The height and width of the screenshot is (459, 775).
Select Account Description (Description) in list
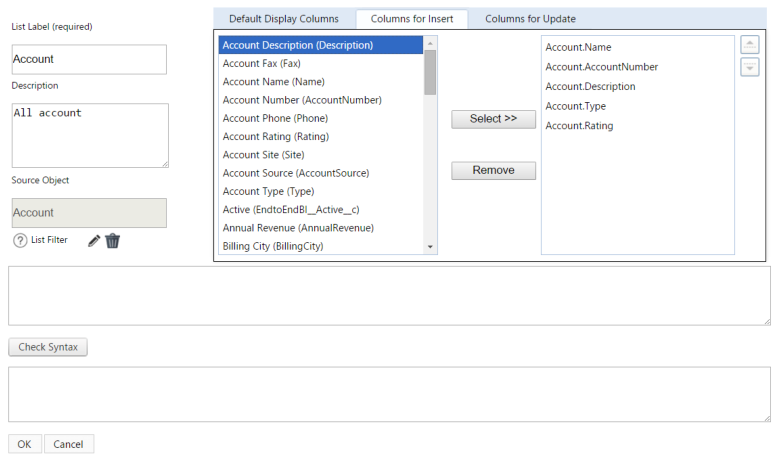321,45
